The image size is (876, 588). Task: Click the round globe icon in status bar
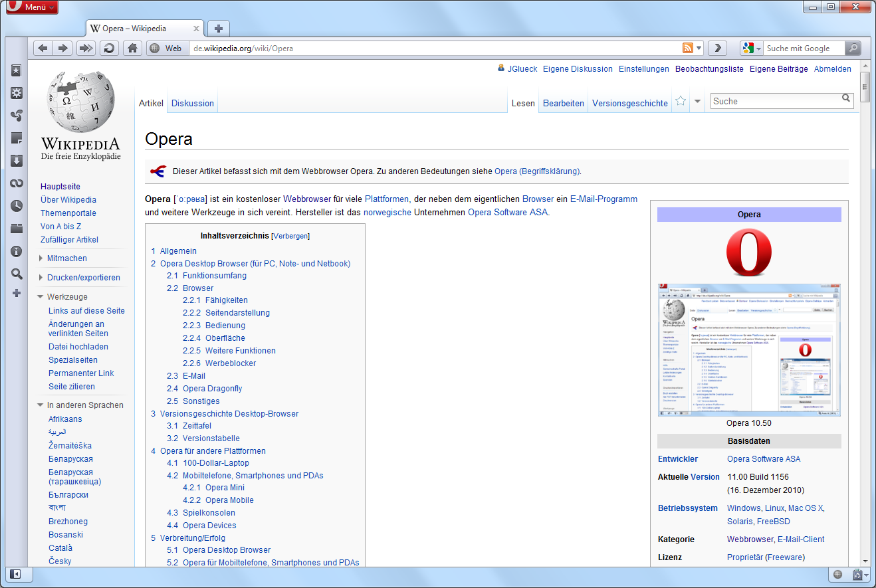tap(837, 575)
